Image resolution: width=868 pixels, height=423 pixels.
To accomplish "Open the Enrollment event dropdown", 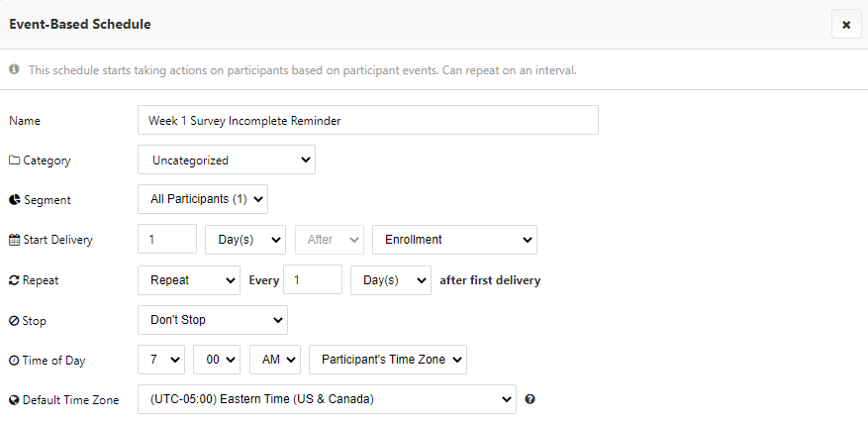I will coord(454,240).
